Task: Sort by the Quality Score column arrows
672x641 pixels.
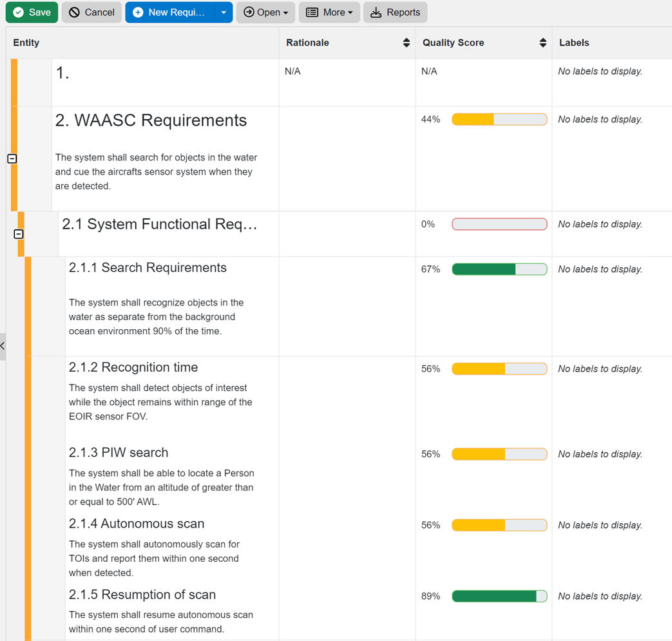Action: [x=543, y=43]
